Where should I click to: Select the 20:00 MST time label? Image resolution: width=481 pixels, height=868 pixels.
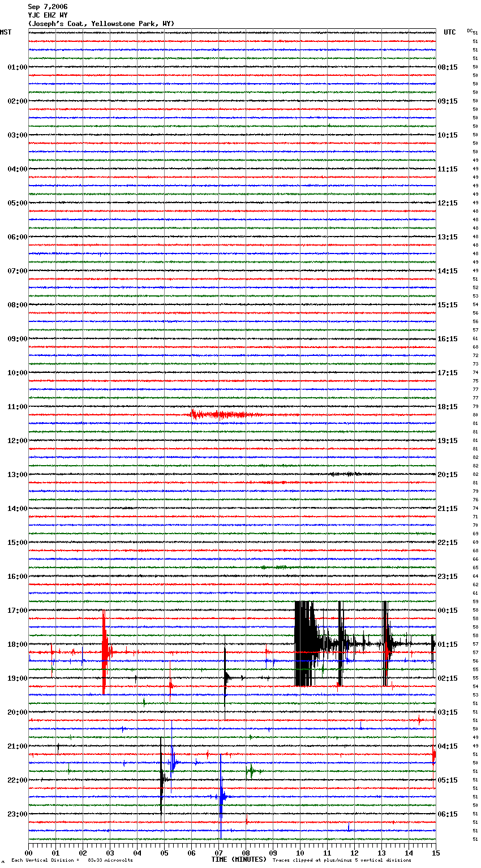(x=17, y=712)
